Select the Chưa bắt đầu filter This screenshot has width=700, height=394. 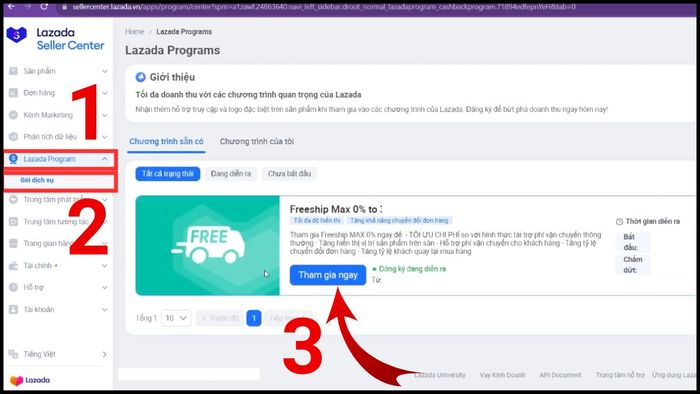point(289,174)
